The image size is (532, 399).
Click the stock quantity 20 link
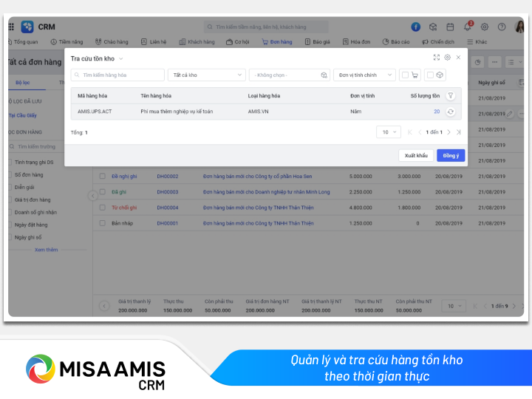point(437,112)
